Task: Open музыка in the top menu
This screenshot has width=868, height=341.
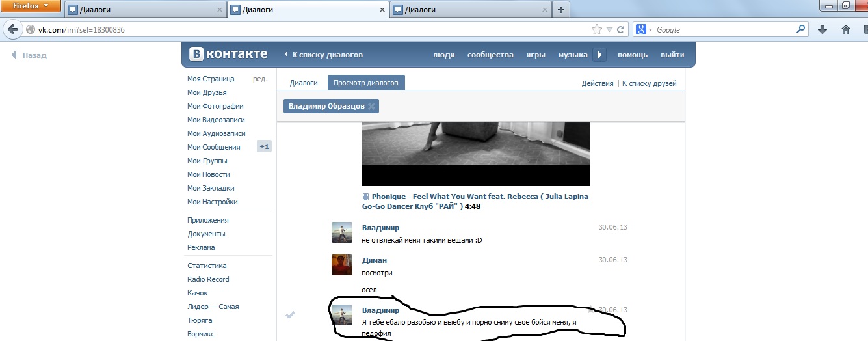Action: (x=573, y=55)
